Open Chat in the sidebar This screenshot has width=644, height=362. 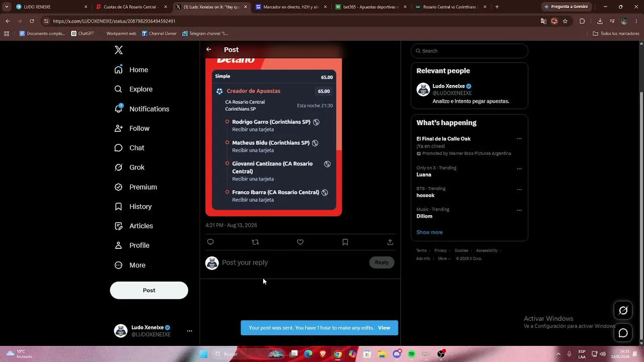coord(129,148)
